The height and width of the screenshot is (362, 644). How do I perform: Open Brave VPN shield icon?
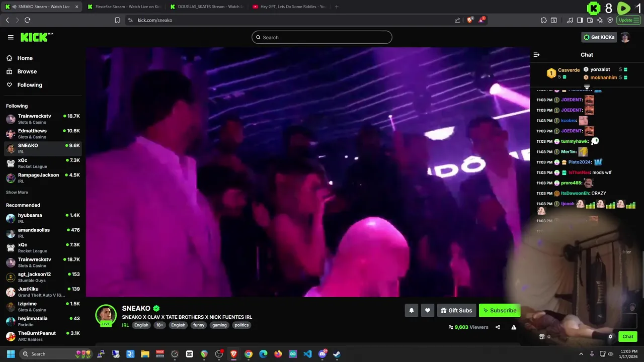[610, 20]
